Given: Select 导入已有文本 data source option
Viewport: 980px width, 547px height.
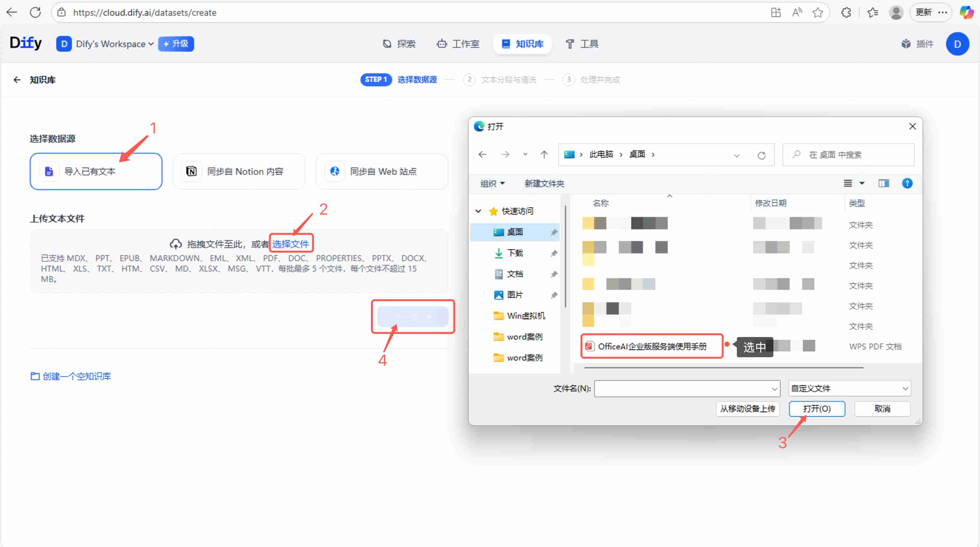Looking at the screenshot, I should point(96,171).
